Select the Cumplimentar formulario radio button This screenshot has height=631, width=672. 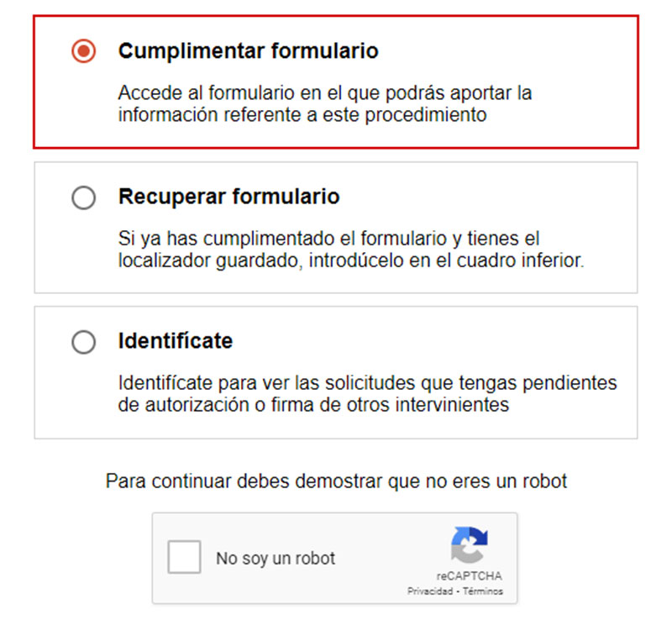click(82, 50)
